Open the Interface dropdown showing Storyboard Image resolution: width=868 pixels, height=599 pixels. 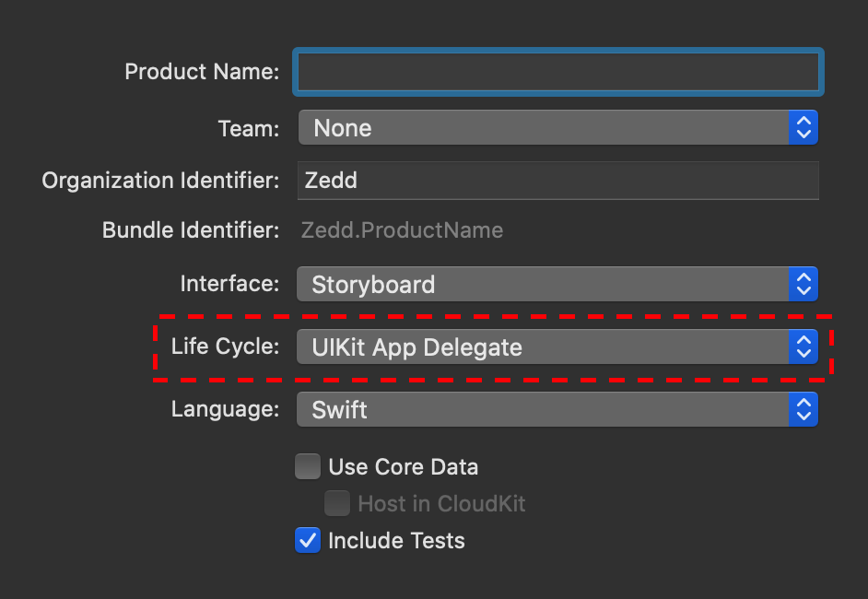pos(544,285)
